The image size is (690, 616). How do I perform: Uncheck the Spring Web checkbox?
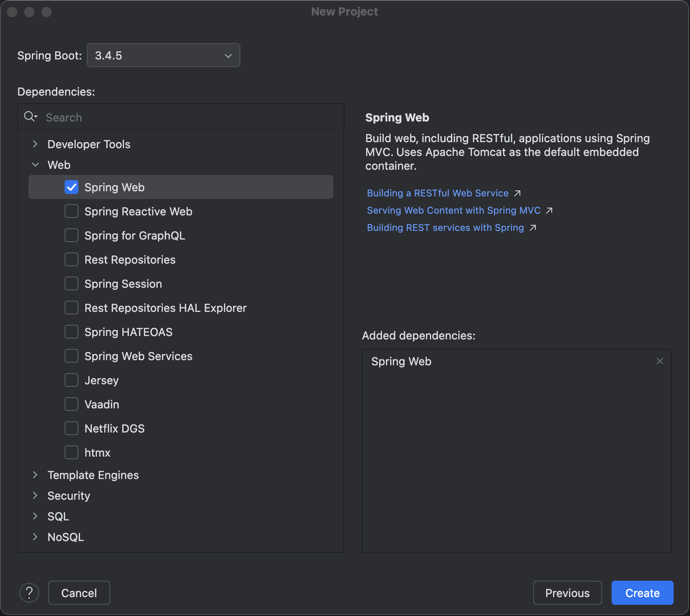point(71,187)
